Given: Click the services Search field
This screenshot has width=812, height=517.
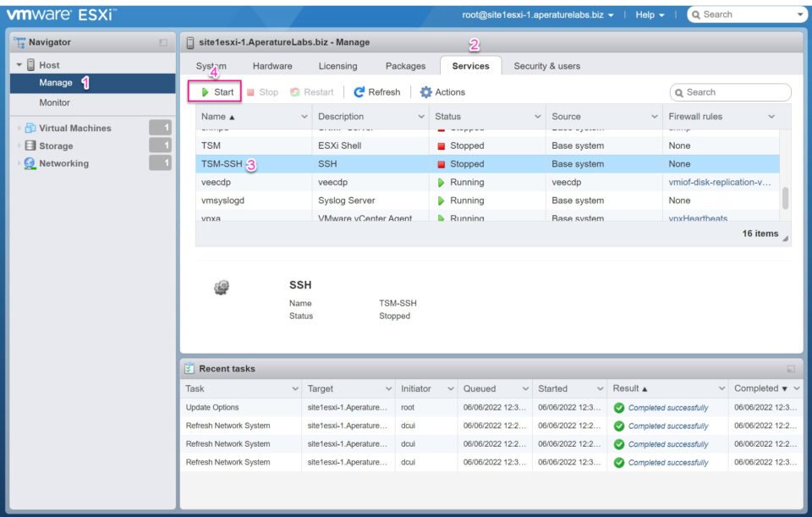Looking at the screenshot, I should point(731,91).
